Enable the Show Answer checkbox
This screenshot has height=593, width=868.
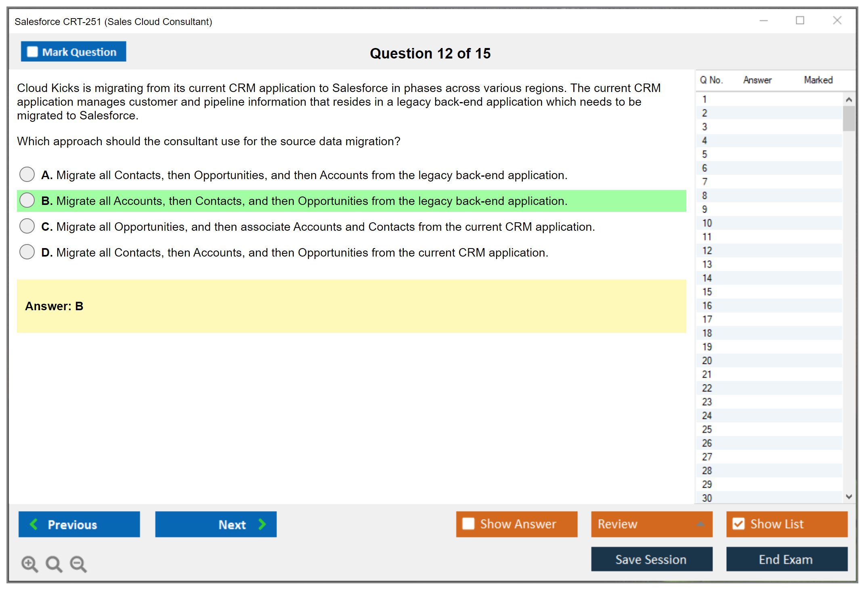468,524
